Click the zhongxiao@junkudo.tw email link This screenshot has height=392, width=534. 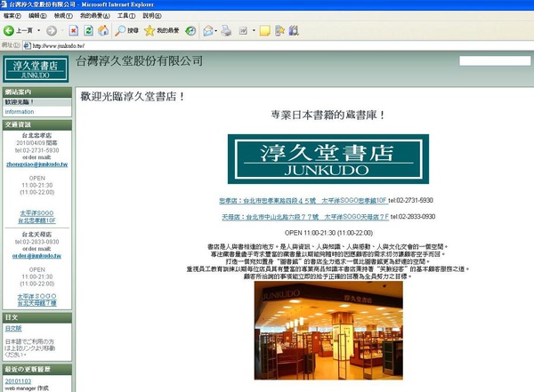click(x=36, y=164)
